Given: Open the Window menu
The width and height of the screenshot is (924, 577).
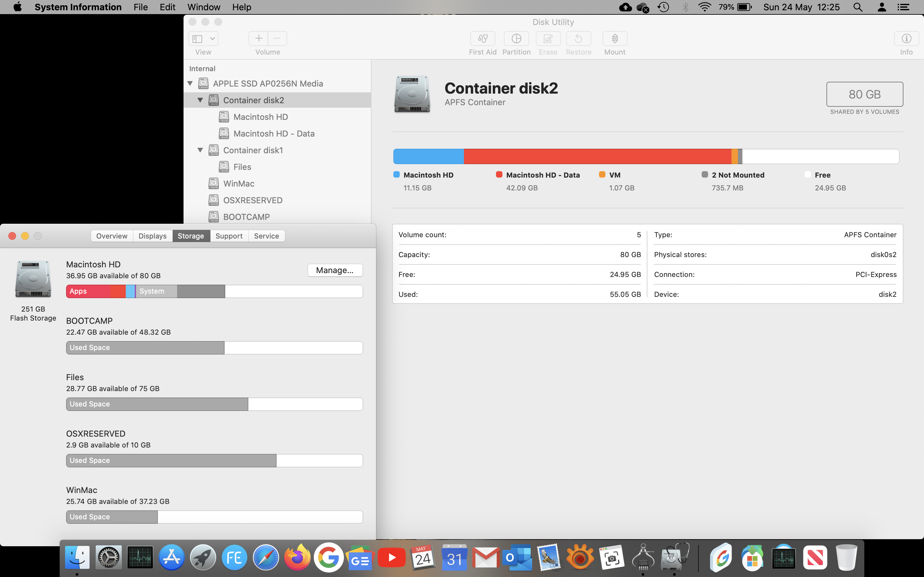Looking at the screenshot, I should [203, 7].
